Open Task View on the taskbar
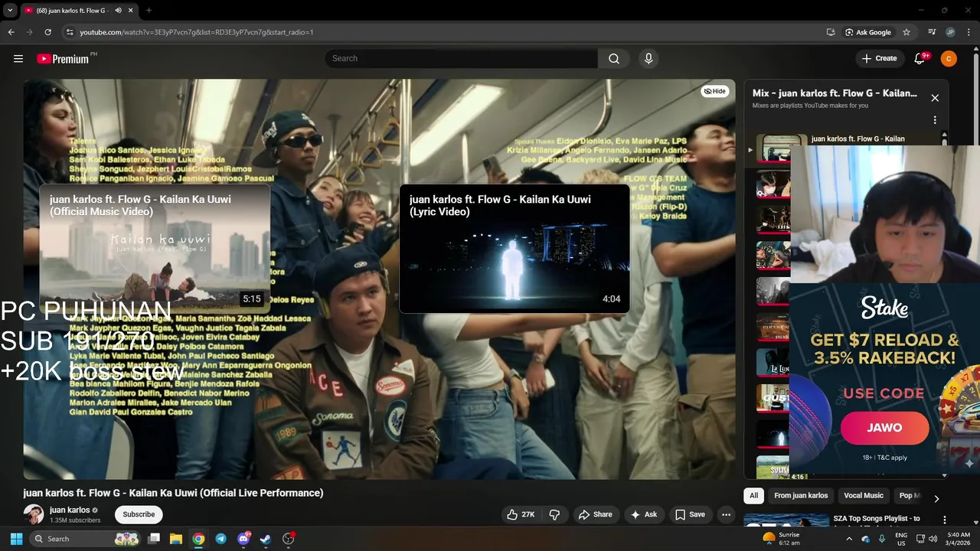The width and height of the screenshot is (980, 551). 153,539
